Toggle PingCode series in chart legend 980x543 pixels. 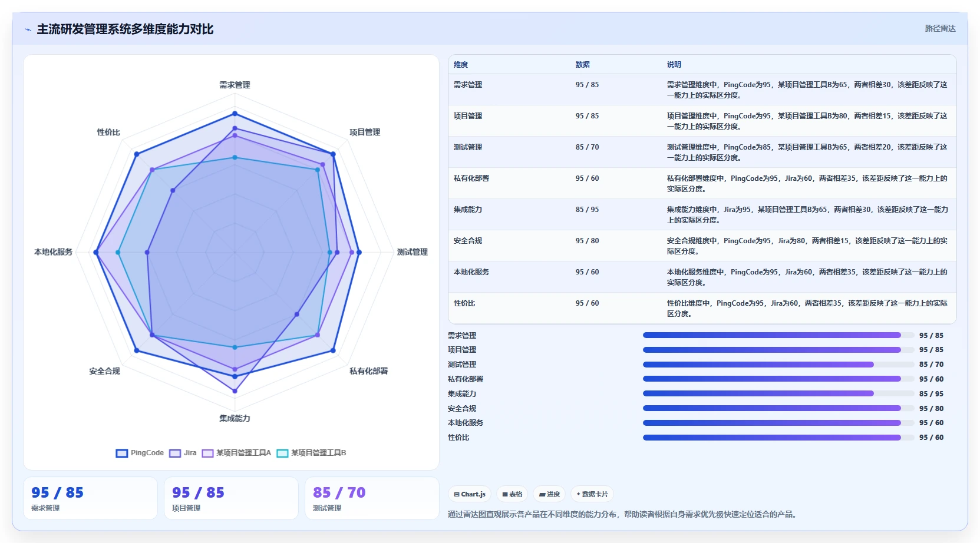(140, 453)
